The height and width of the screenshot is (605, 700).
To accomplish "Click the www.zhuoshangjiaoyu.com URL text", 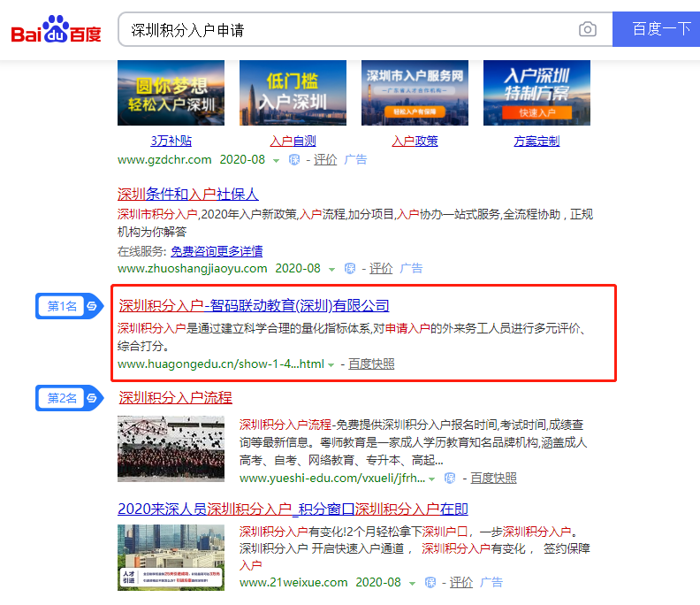I will (193, 268).
